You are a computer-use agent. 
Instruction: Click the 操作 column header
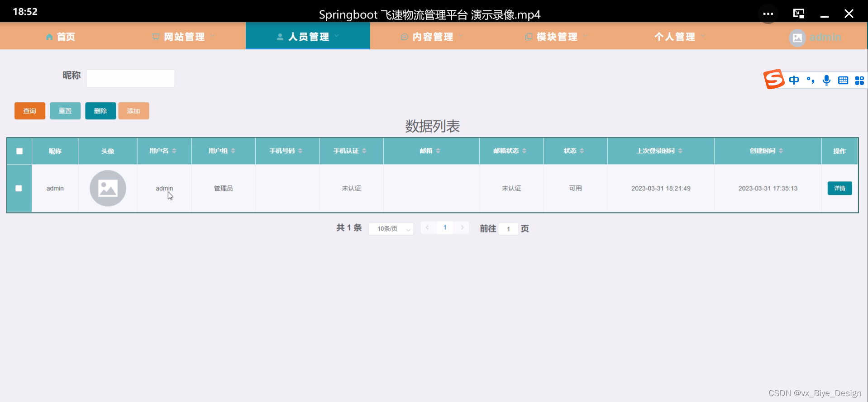coord(839,151)
